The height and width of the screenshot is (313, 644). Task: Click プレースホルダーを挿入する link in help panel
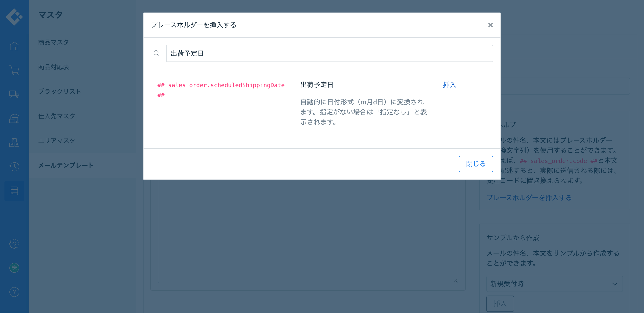pyautogui.click(x=529, y=198)
